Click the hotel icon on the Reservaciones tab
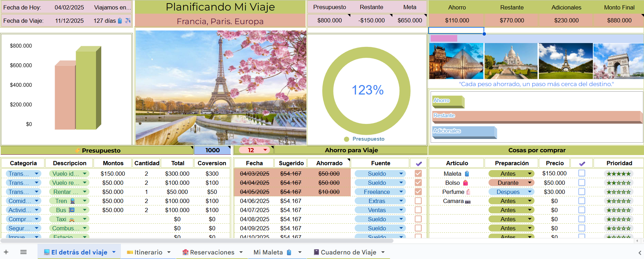This screenshot has width=644, height=259. point(186,252)
